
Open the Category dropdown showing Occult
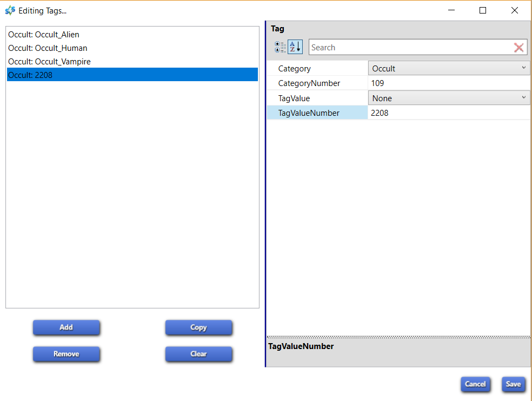pos(449,68)
